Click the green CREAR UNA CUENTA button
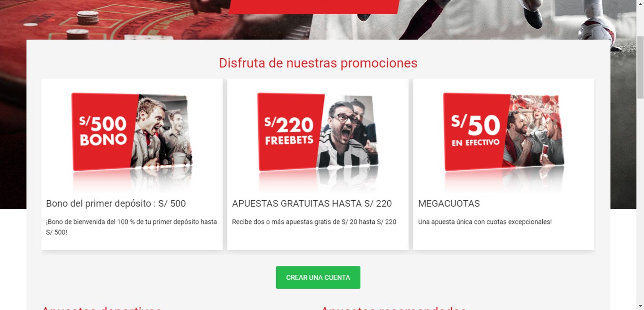 (318, 277)
